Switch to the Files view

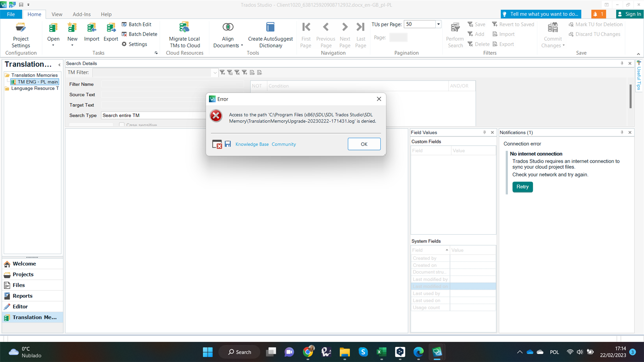coord(33,285)
